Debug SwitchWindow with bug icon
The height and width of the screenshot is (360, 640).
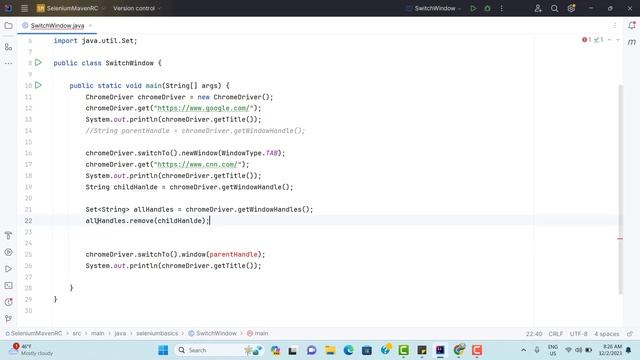pyautogui.click(x=487, y=8)
